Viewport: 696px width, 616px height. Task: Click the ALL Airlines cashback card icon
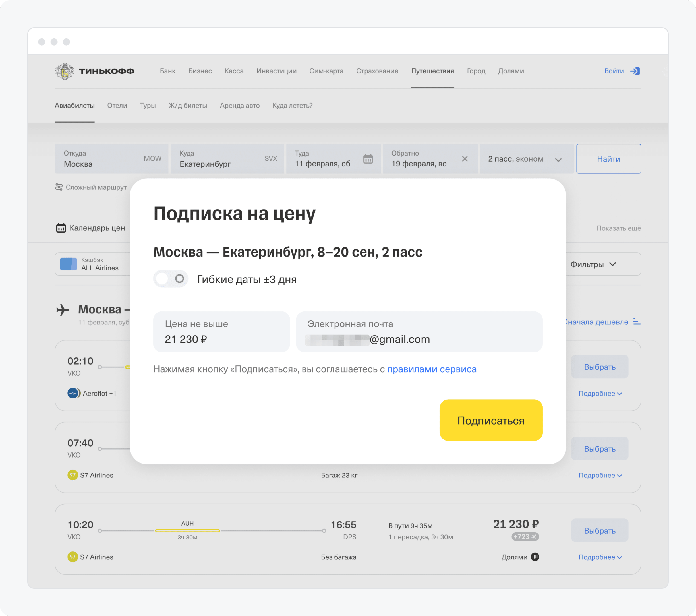[x=69, y=264]
